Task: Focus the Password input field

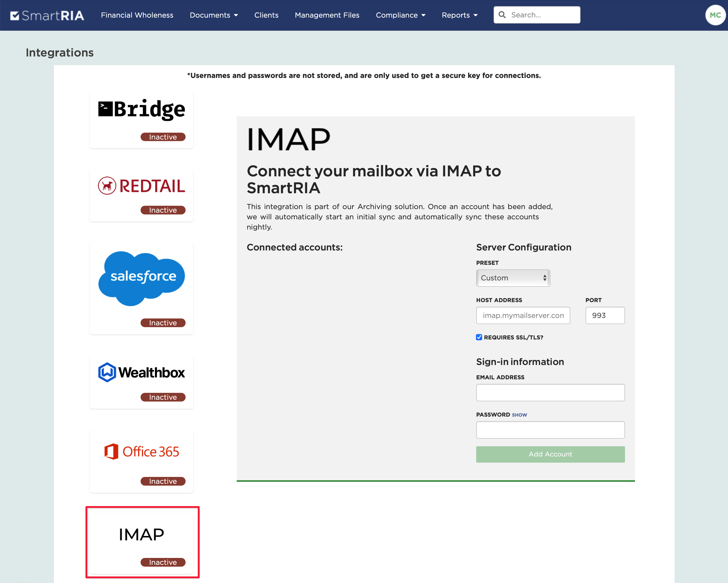Action: click(x=550, y=430)
